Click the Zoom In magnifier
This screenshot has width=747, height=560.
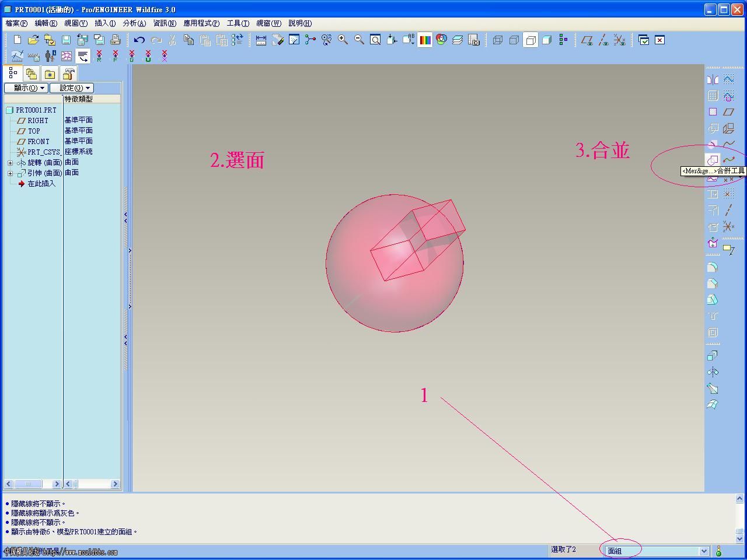[x=343, y=40]
